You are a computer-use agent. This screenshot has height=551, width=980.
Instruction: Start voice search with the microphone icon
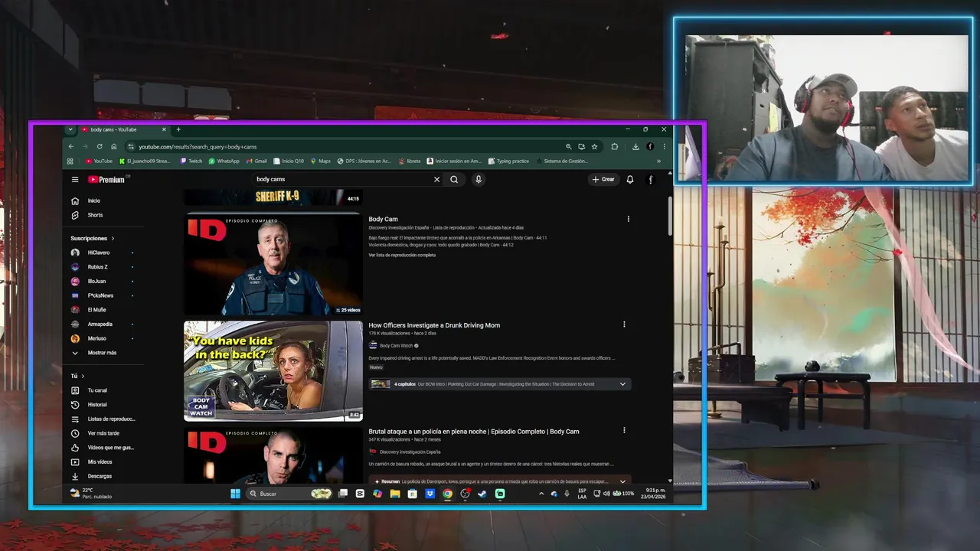[479, 180]
